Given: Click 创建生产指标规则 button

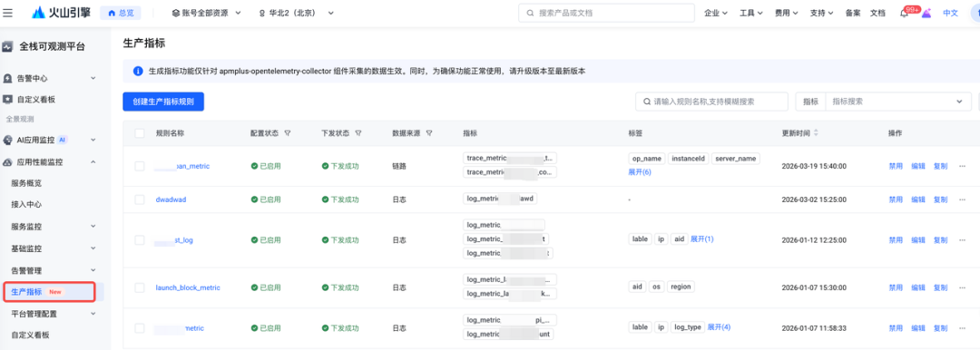Looking at the screenshot, I should pos(163,102).
